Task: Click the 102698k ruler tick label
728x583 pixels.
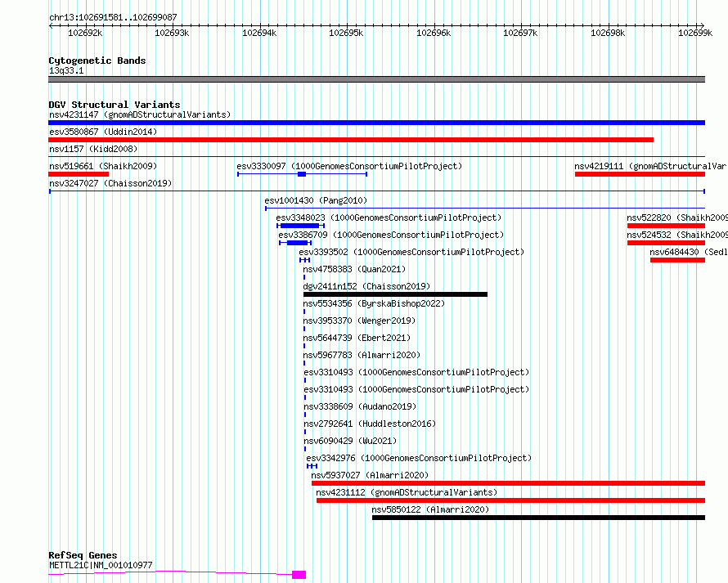Action: [608, 33]
